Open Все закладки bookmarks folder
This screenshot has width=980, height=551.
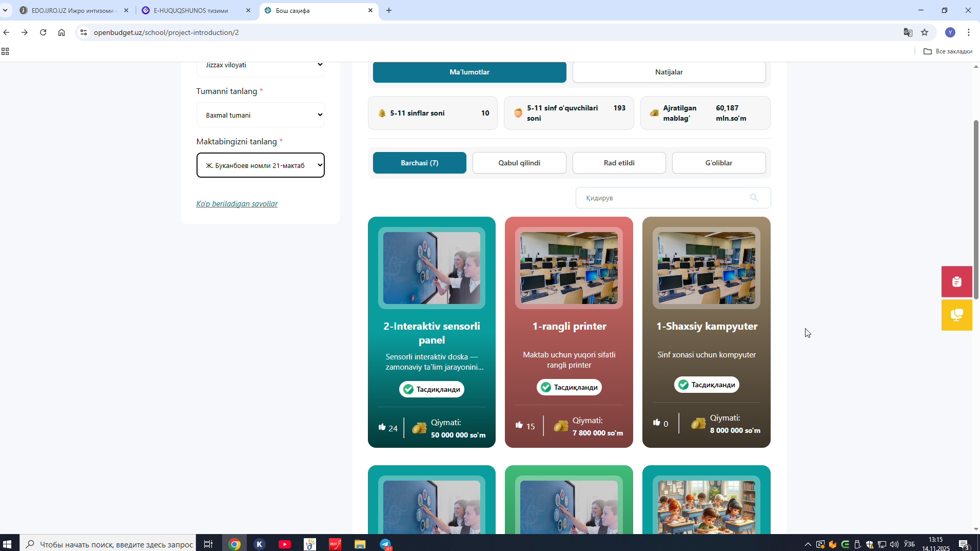pyautogui.click(x=948, y=51)
